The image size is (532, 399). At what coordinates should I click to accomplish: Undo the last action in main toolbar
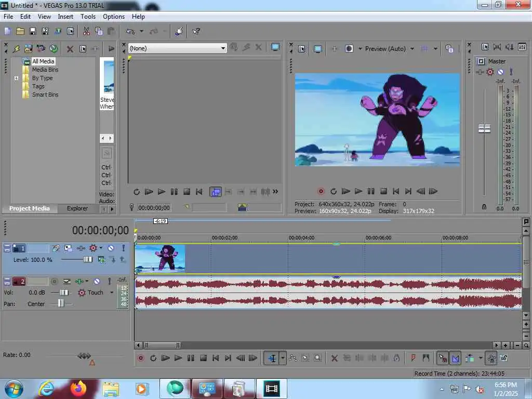coord(130,31)
